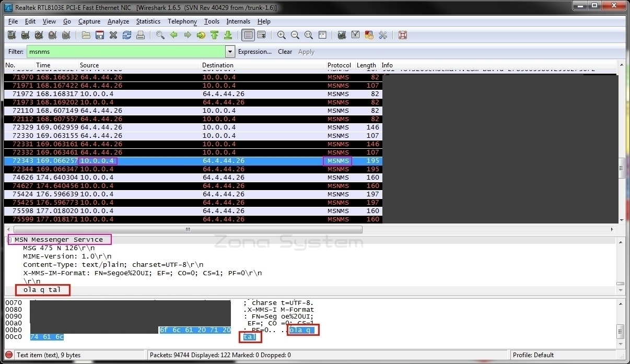Find a packet using magnifier icon
This screenshot has height=364, width=630.
pyautogui.click(x=160, y=35)
